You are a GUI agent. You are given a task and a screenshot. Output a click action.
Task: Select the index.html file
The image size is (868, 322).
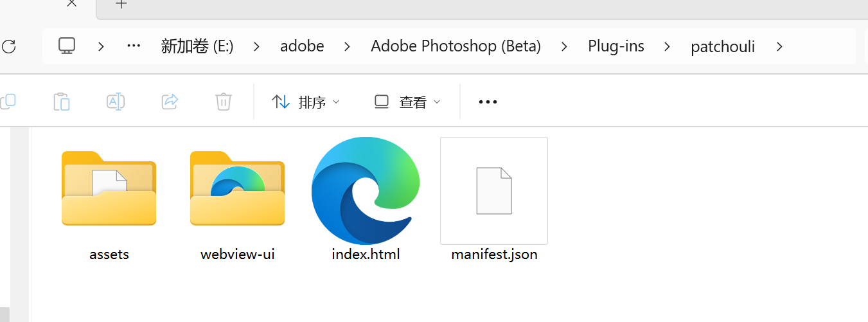(x=366, y=199)
